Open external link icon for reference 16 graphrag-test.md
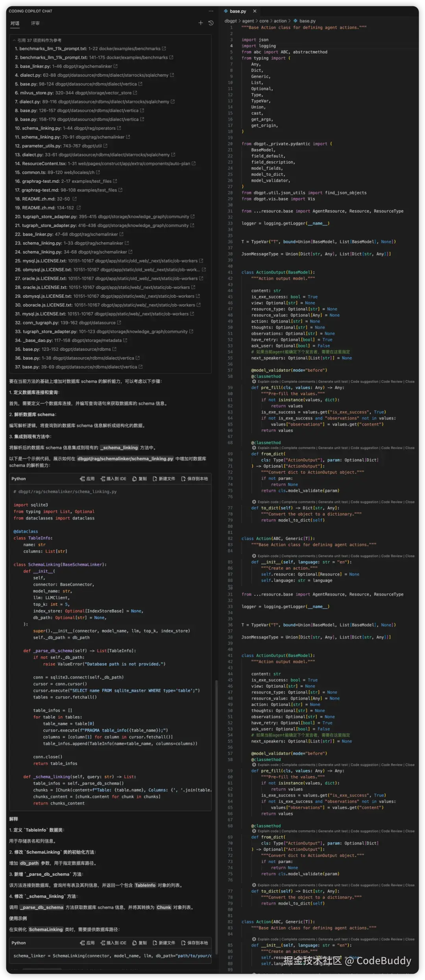This screenshot has height=980, width=425. (115, 182)
